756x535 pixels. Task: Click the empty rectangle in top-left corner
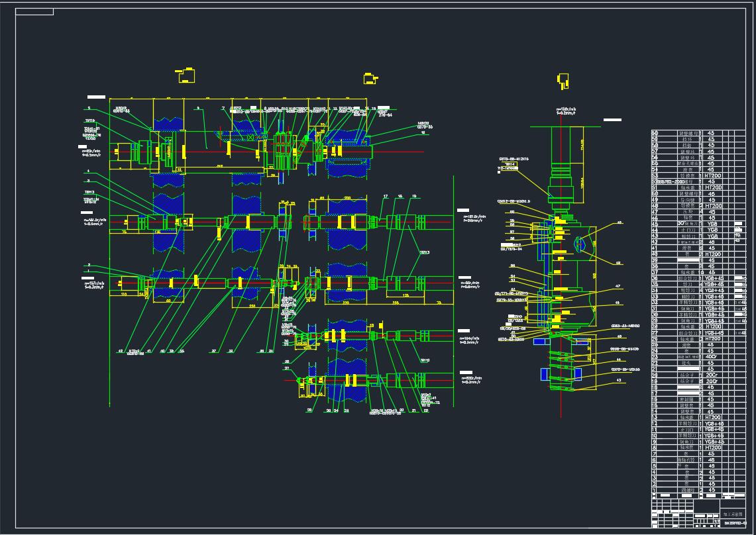coord(34,12)
